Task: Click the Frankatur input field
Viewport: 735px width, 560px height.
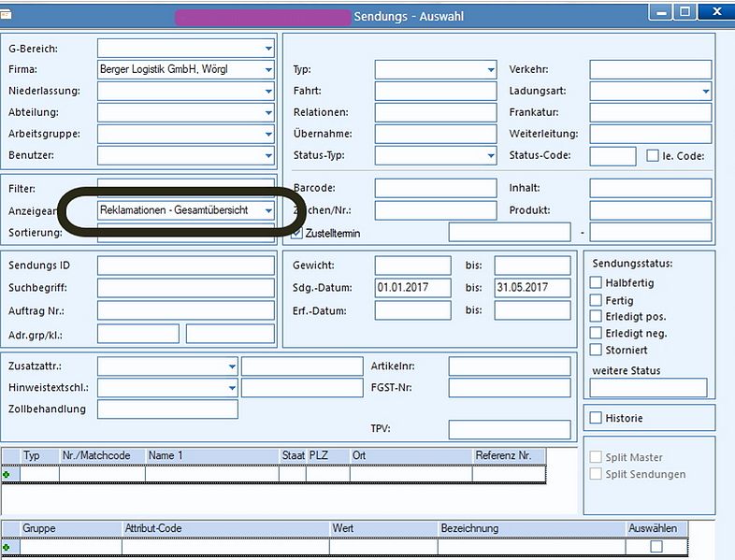Action: pos(651,113)
